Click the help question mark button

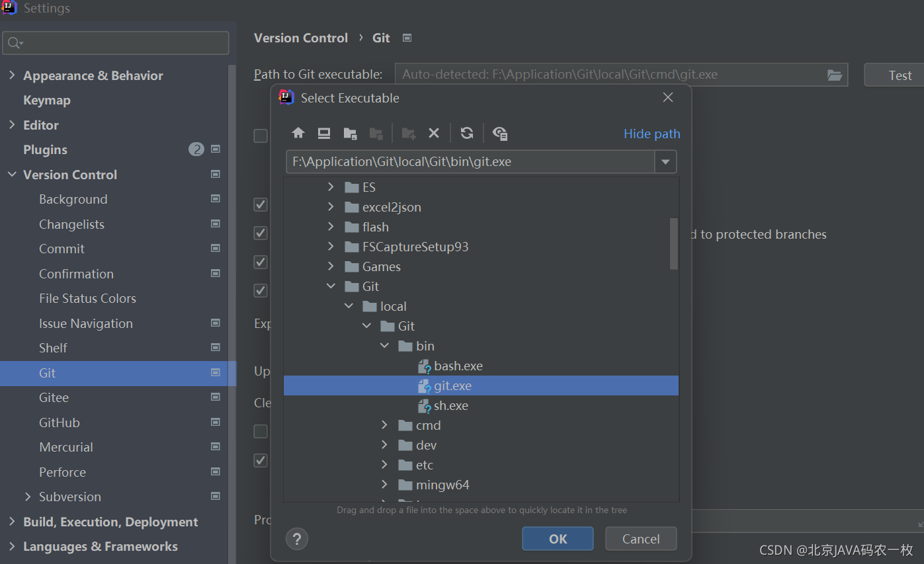[297, 538]
